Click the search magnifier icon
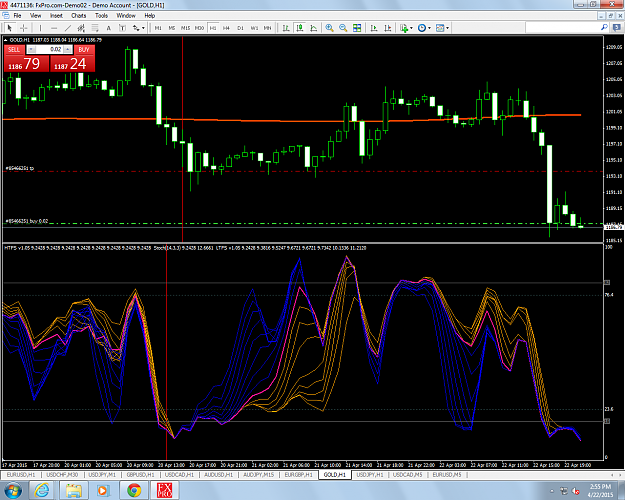The width and height of the screenshot is (625, 500). click(x=604, y=28)
